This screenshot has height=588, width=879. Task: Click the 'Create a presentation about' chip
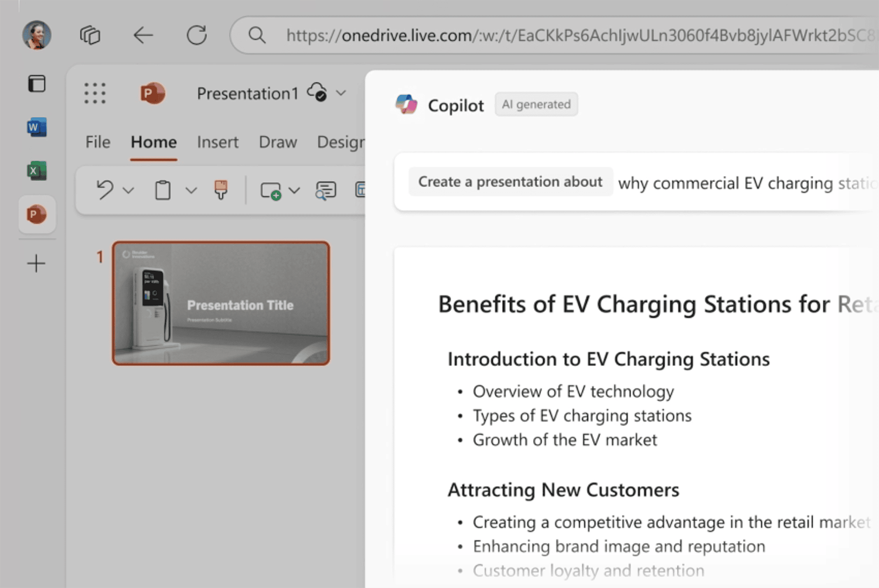510,182
